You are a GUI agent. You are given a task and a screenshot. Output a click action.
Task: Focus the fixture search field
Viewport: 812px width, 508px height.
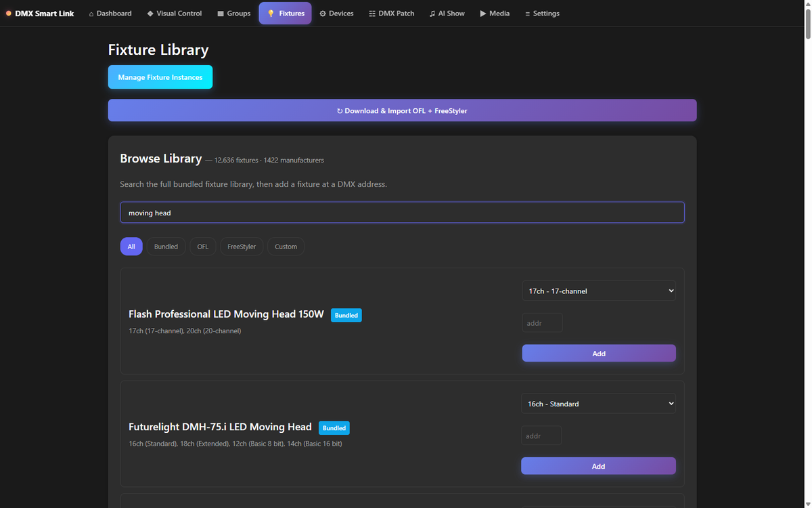click(402, 213)
